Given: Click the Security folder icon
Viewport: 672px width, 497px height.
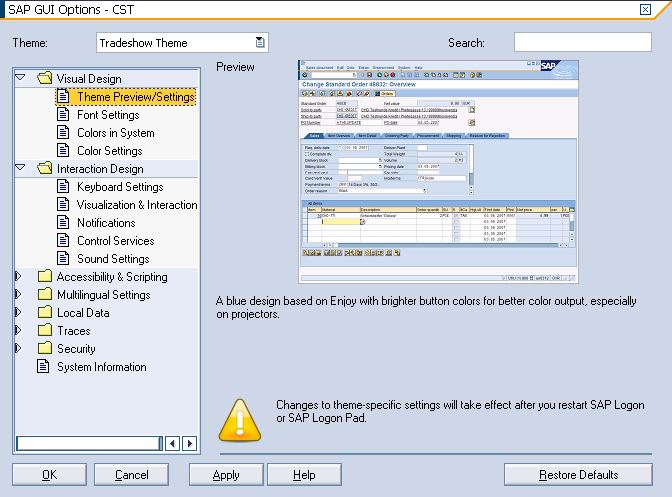Looking at the screenshot, I should [45, 348].
